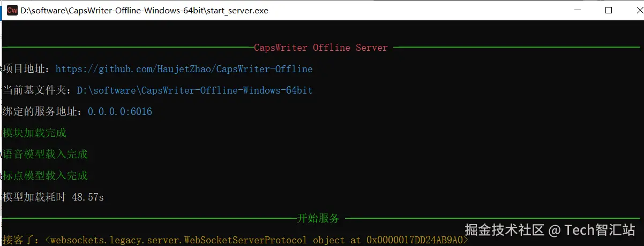
Task: Click the 绑定的服务地址 label
Action: pos(42,112)
